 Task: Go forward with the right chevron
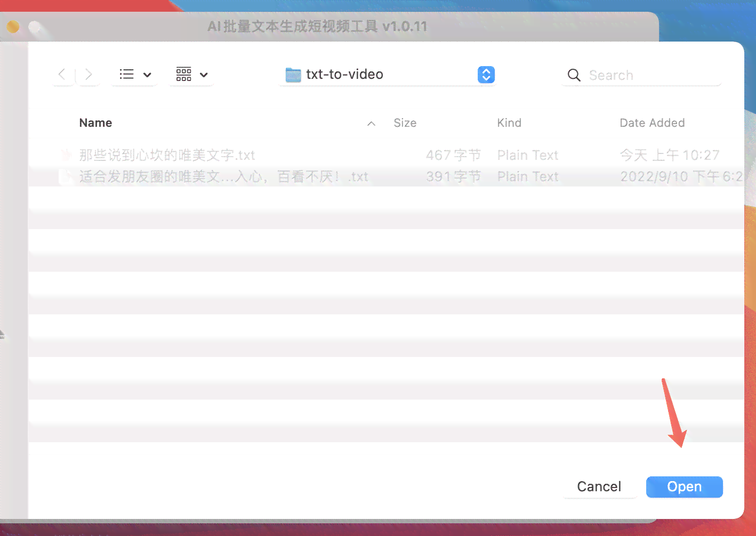89,75
